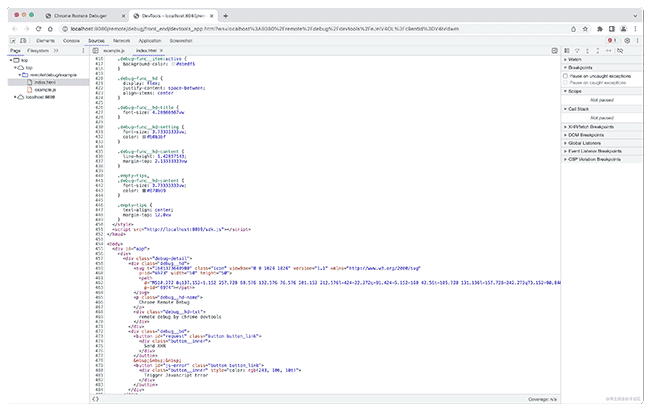Go back in browser history
The height and width of the screenshot is (404, 650).
15,29
